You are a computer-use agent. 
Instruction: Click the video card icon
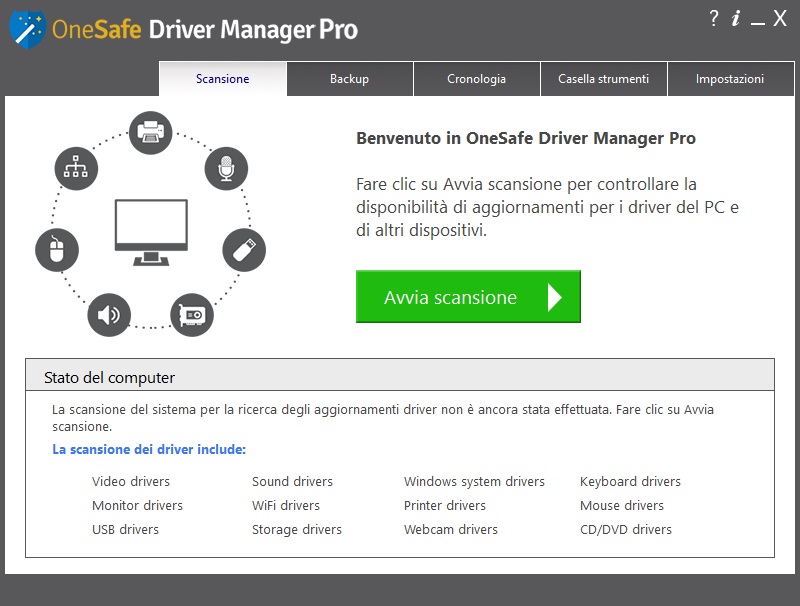[x=192, y=315]
